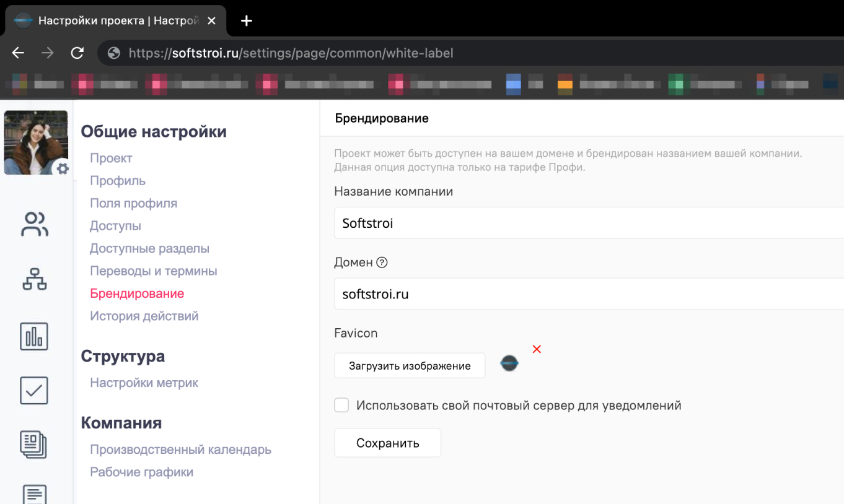Click the gear icon on profile photo
The width and height of the screenshot is (844, 504).
[63, 168]
